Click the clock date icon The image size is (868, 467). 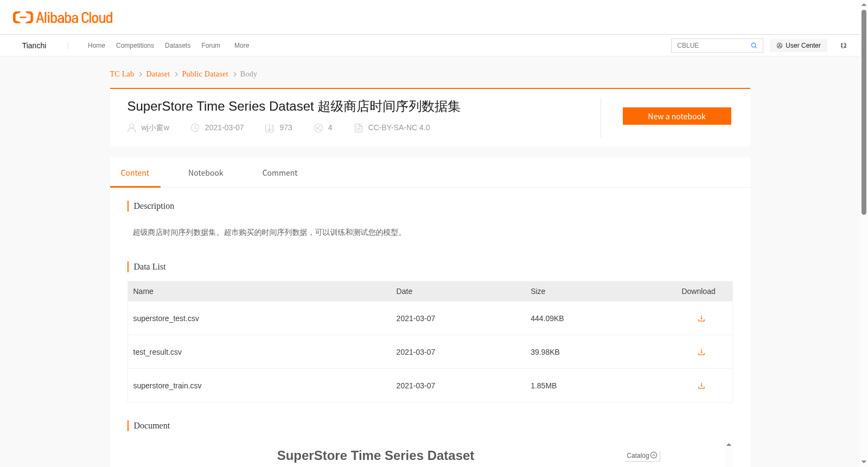195,128
